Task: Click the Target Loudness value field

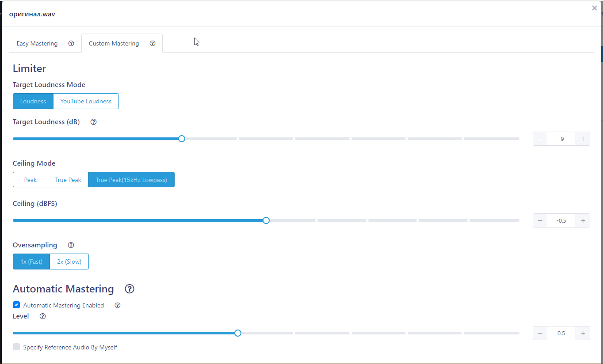Action: (x=561, y=139)
